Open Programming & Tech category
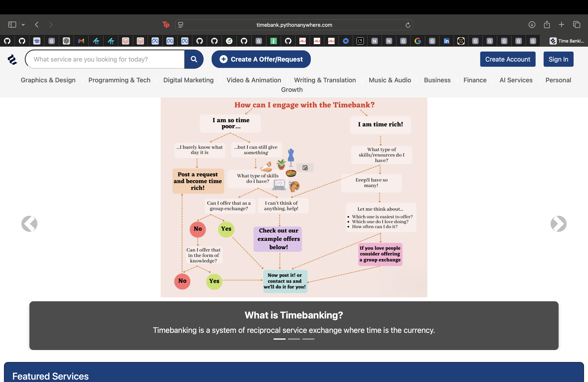Screen dimensions: 588x382 [119, 80]
